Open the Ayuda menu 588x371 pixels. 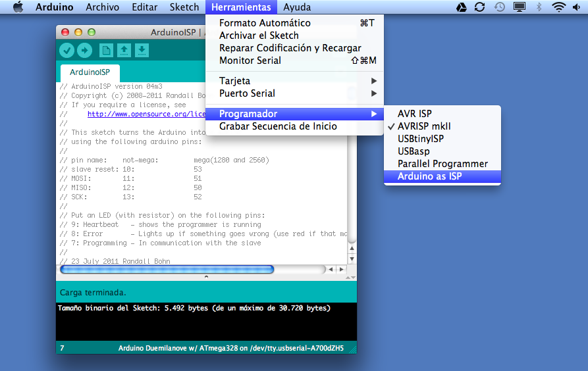click(x=297, y=7)
